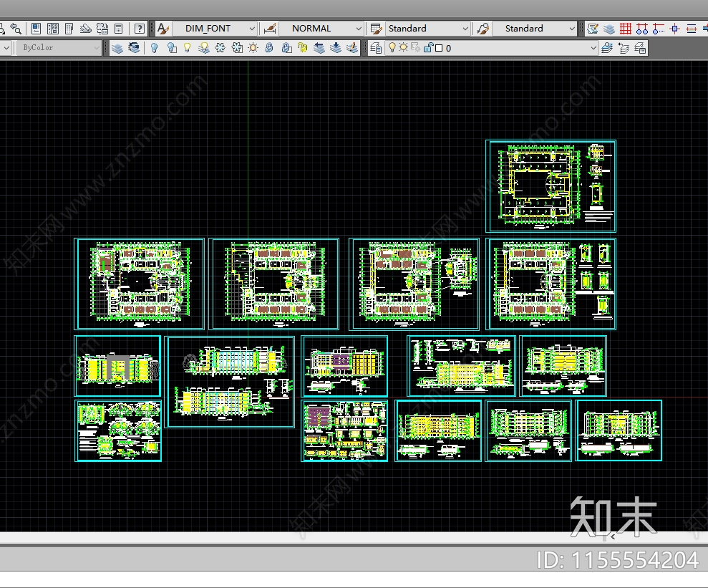The image size is (708, 588).
Task: Click the blue square column icon
Action: 674,29
